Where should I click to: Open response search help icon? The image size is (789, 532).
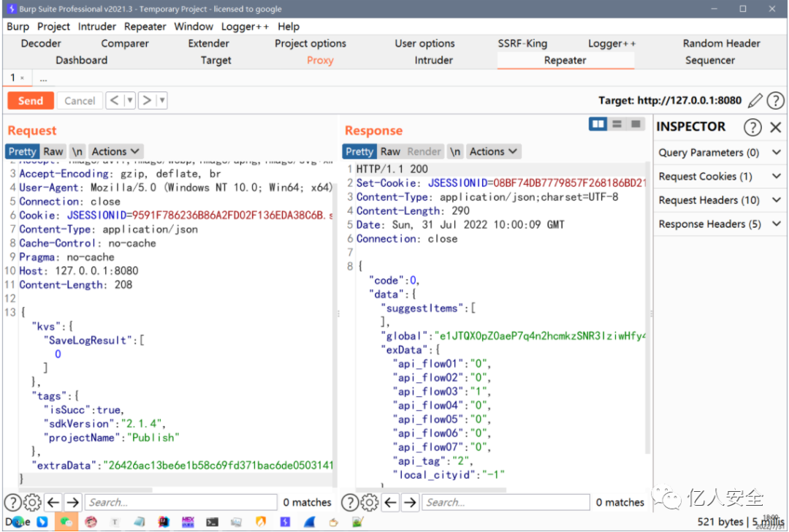[350, 502]
